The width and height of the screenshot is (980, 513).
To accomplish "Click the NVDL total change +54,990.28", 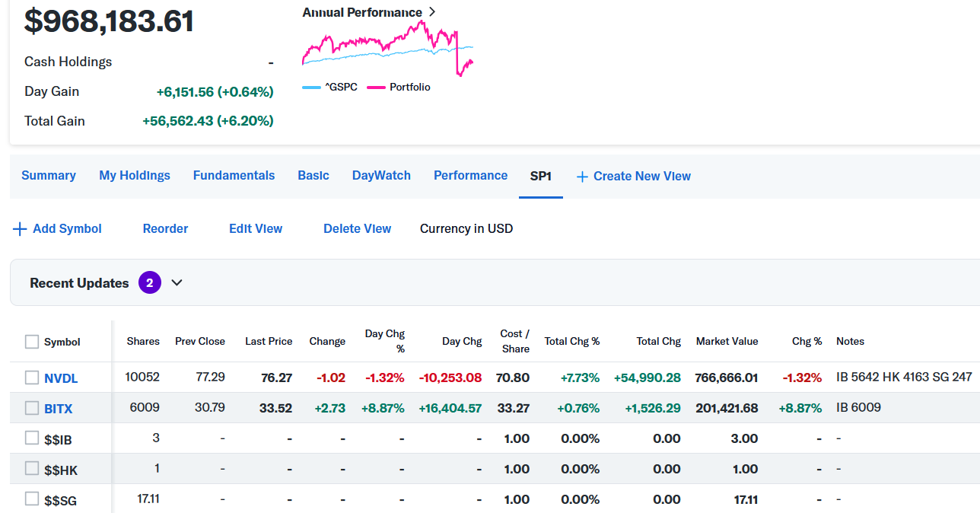I will [x=647, y=378].
